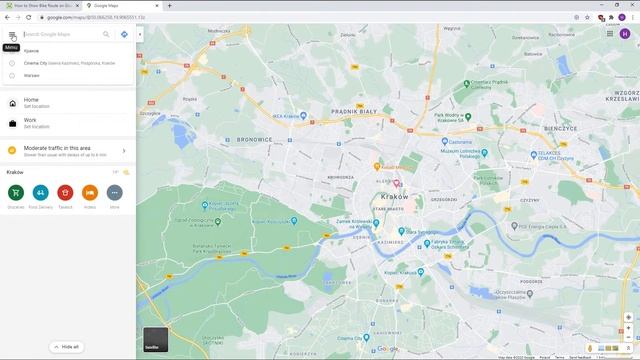Image resolution: width=640 pixels, height=360 pixels.
Task: Click the yellow traffic status icon
Action: (12, 151)
